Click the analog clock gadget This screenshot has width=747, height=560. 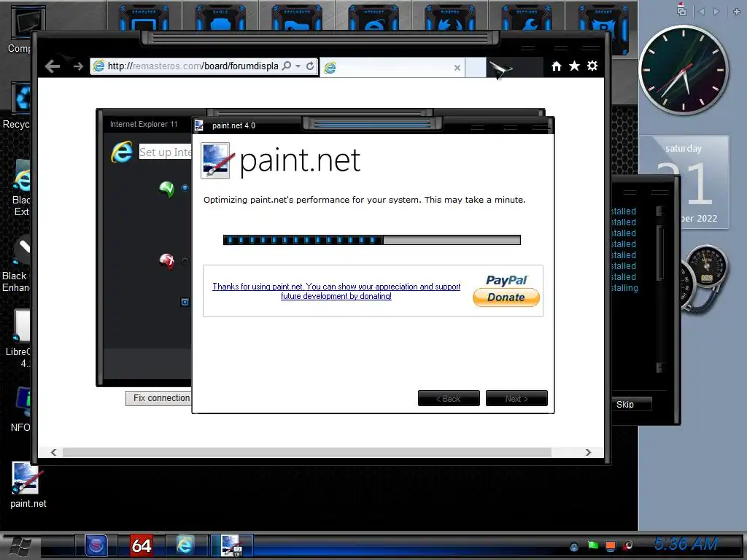[x=683, y=71]
